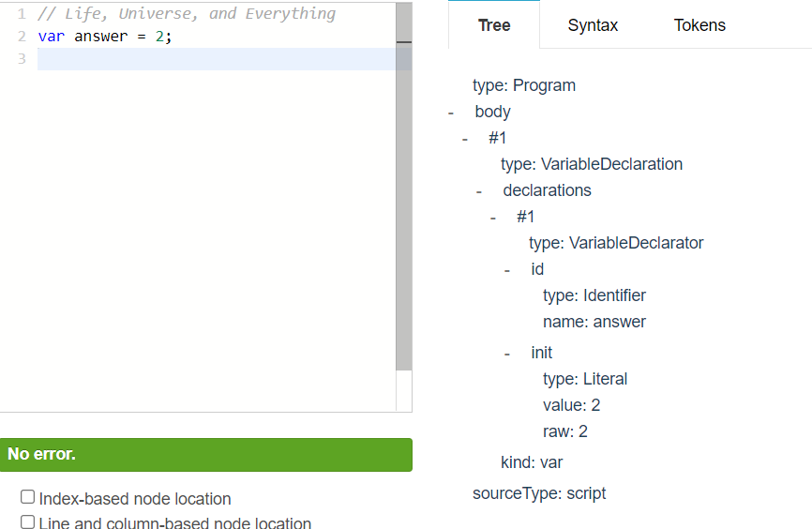812x529 pixels.
Task: Click the code editor vertical scrollbar
Action: [x=404, y=187]
